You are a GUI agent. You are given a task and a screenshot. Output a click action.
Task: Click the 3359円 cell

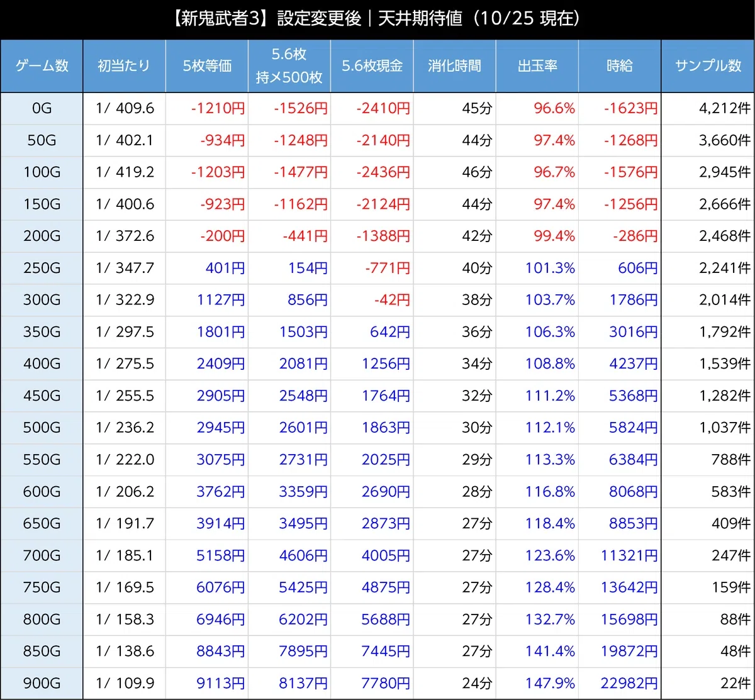pos(289,492)
